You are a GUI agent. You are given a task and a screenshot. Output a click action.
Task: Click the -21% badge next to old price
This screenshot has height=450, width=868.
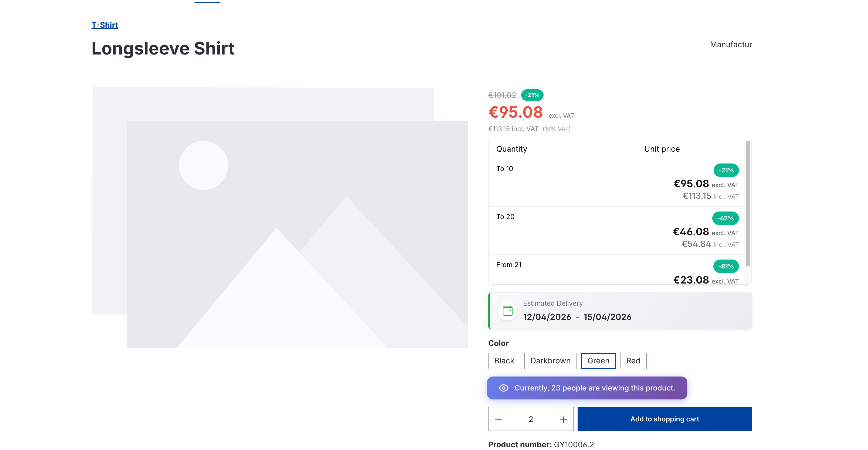tap(532, 95)
